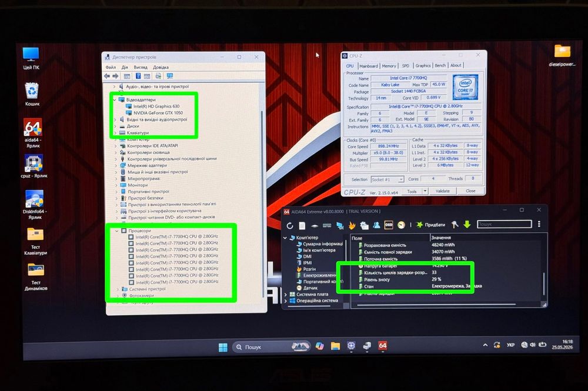The height and width of the screenshot is (391, 588).
Task: Expand Контролери IDE ATA/ATAPI category
Action: (x=115, y=146)
